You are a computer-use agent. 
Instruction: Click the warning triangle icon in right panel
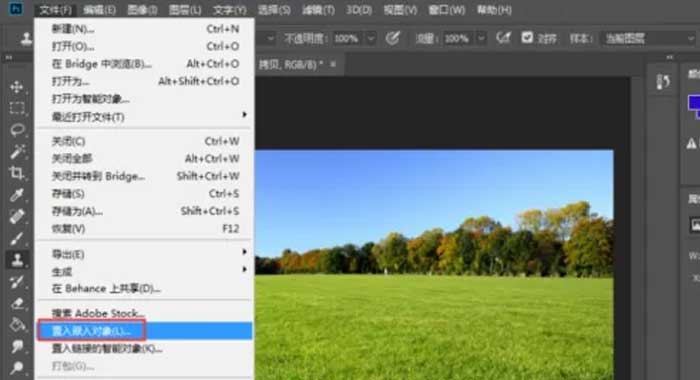click(x=692, y=143)
